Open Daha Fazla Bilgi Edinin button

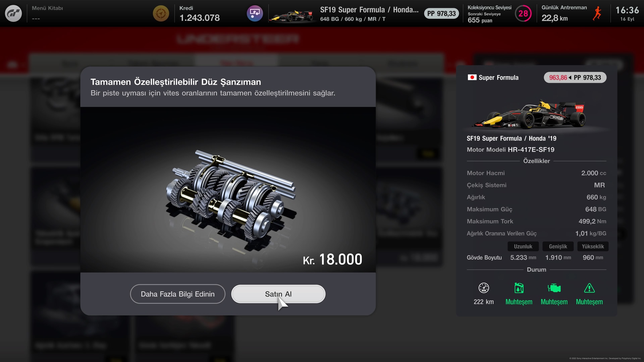pos(178,294)
